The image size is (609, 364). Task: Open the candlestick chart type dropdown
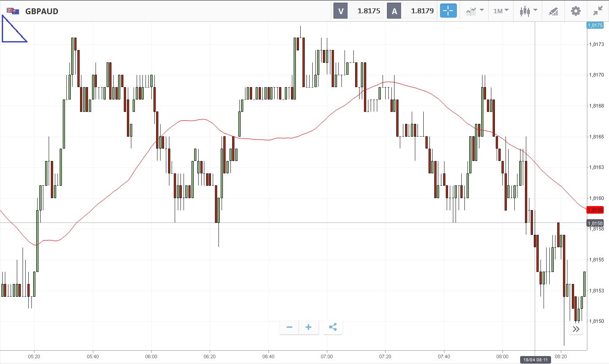[x=528, y=11]
